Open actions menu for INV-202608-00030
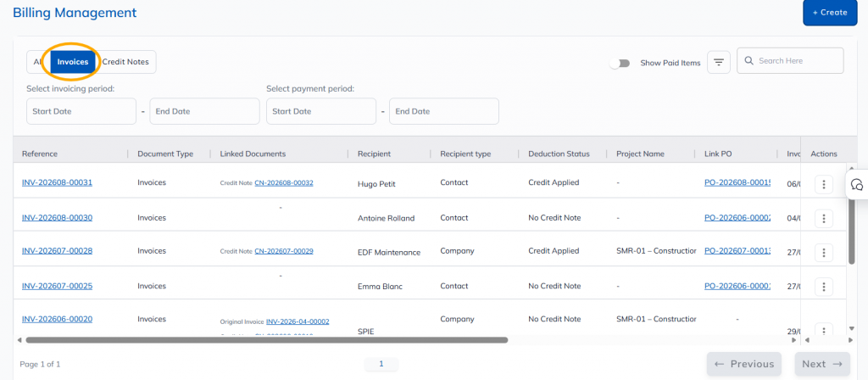The height and width of the screenshot is (380, 868). tap(824, 219)
